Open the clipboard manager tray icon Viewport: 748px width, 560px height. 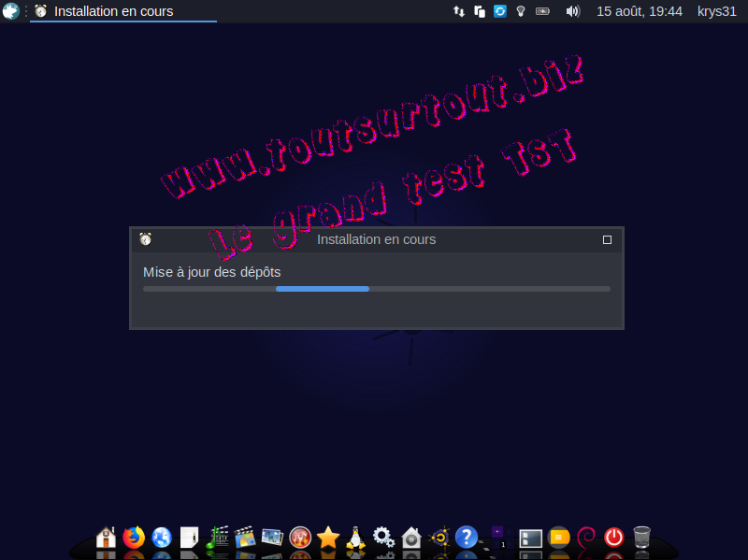click(480, 11)
